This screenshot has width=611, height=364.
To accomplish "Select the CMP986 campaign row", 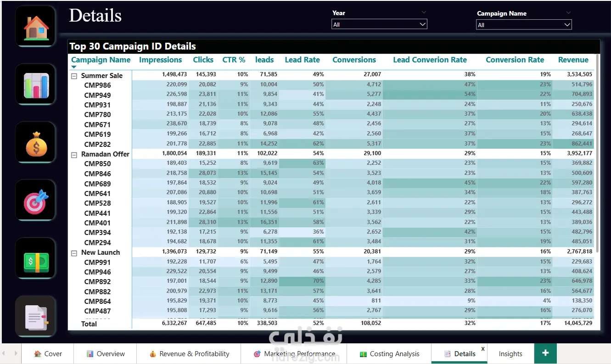I will (331, 85).
